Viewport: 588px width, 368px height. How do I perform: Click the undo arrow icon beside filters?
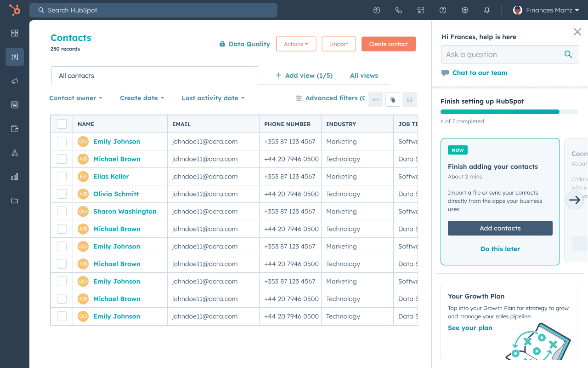pyautogui.click(x=376, y=99)
